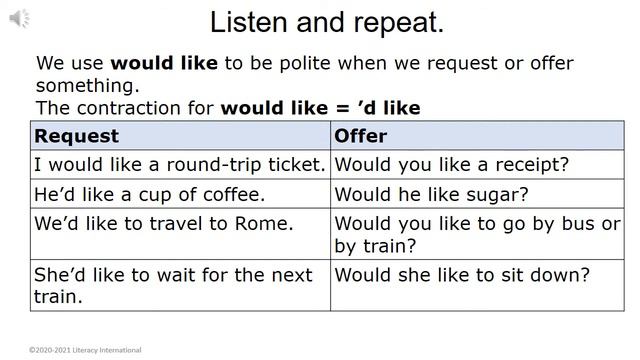
Task: Click the bold 'would like' in first sentence
Action: coord(164,63)
